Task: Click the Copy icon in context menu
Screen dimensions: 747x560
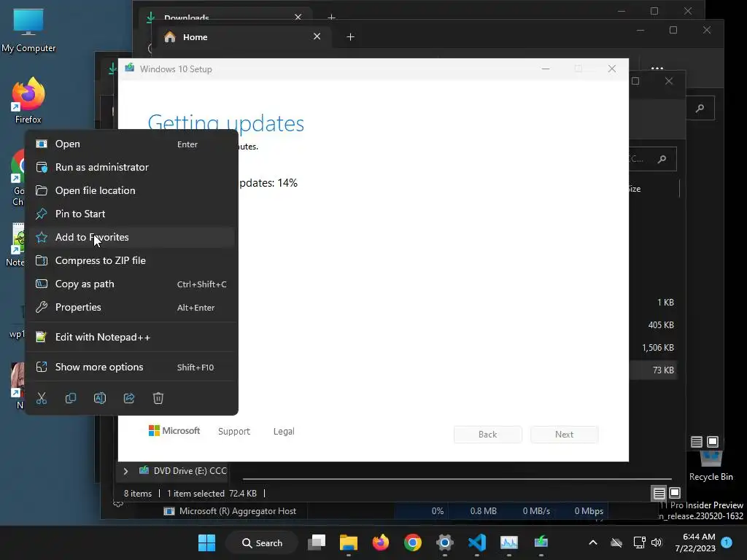Action: [71, 398]
